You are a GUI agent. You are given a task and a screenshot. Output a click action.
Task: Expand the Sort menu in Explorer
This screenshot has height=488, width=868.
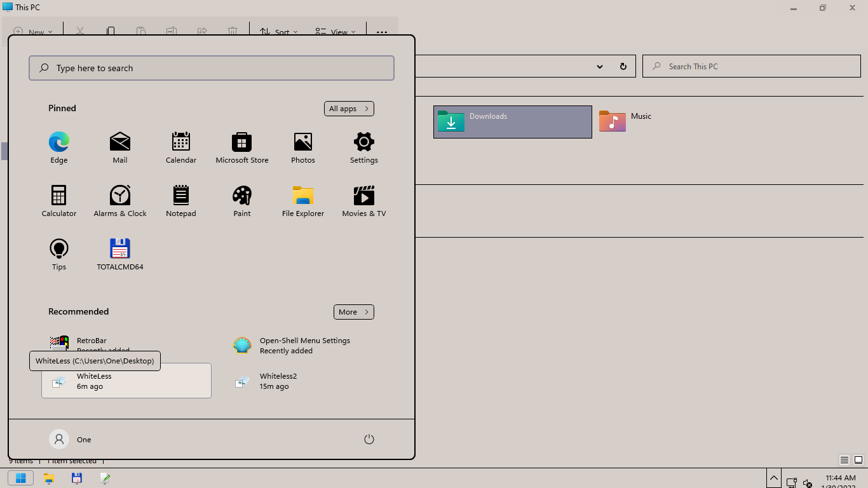point(278,32)
